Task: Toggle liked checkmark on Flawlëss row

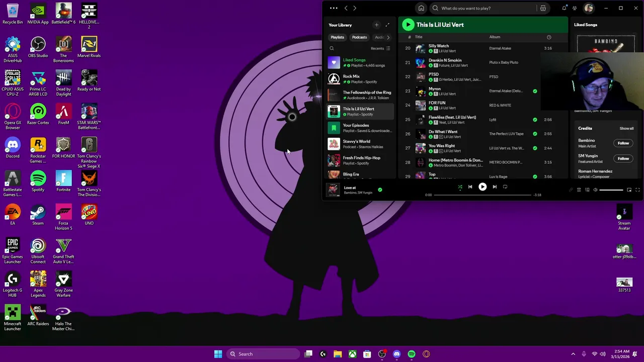Action: [535, 120]
